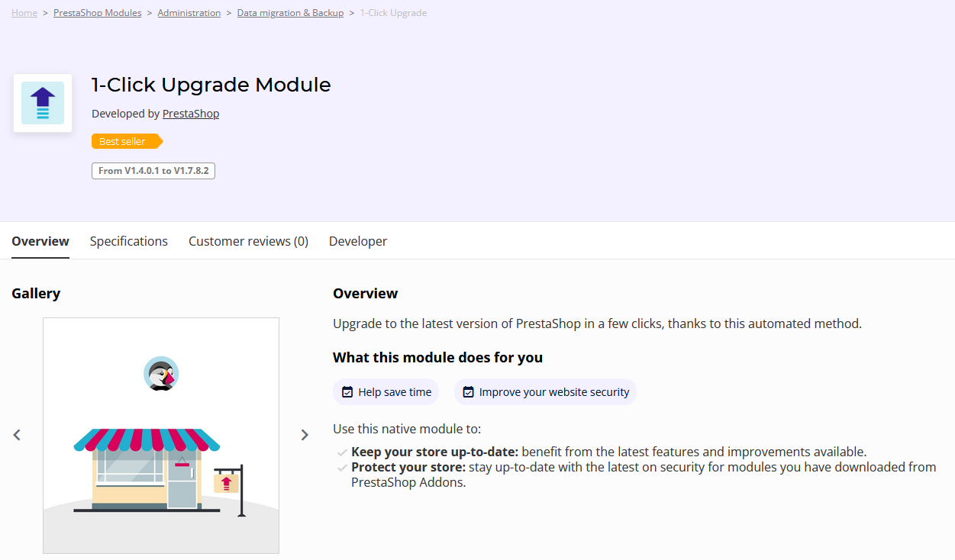955x560 pixels.
Task: Switch to the Overview tab
Action: [40, 241]
